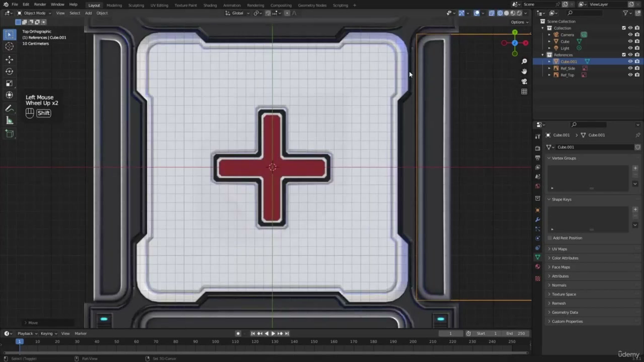Click the Marker menu in timeline

[80, 334]
